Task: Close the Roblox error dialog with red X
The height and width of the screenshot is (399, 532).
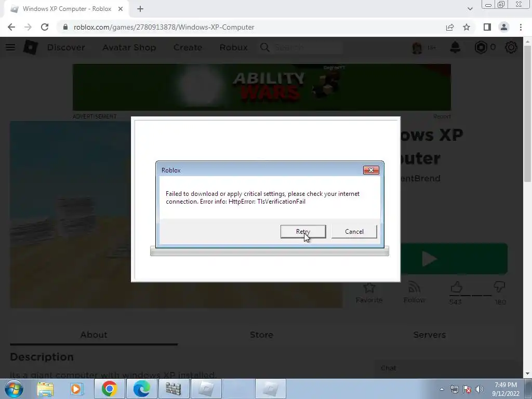Action: (371, 170)
